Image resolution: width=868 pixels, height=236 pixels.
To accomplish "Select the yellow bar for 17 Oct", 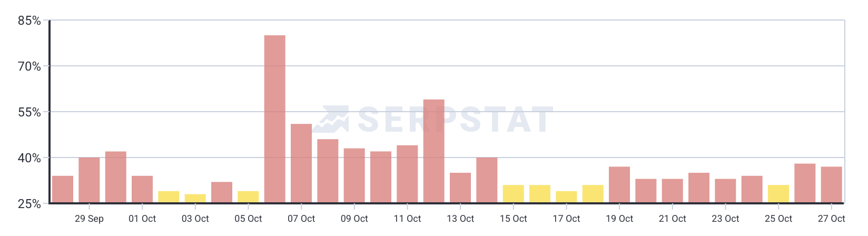I will (566, 197).
